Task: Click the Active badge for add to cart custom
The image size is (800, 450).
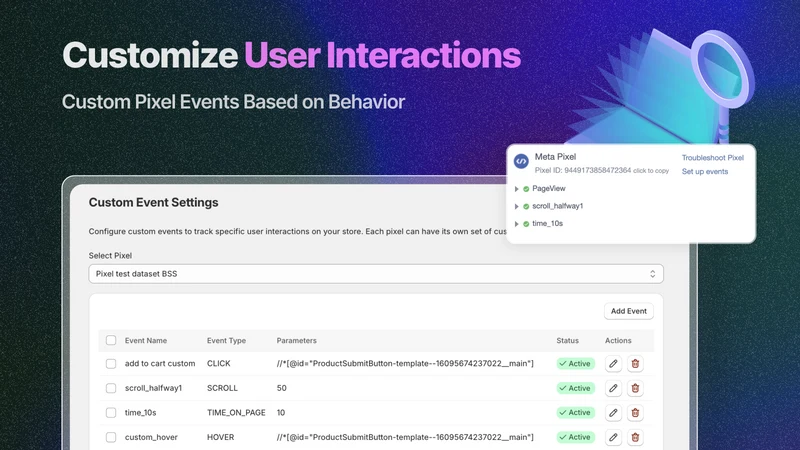Action: (x=576, y=364)
